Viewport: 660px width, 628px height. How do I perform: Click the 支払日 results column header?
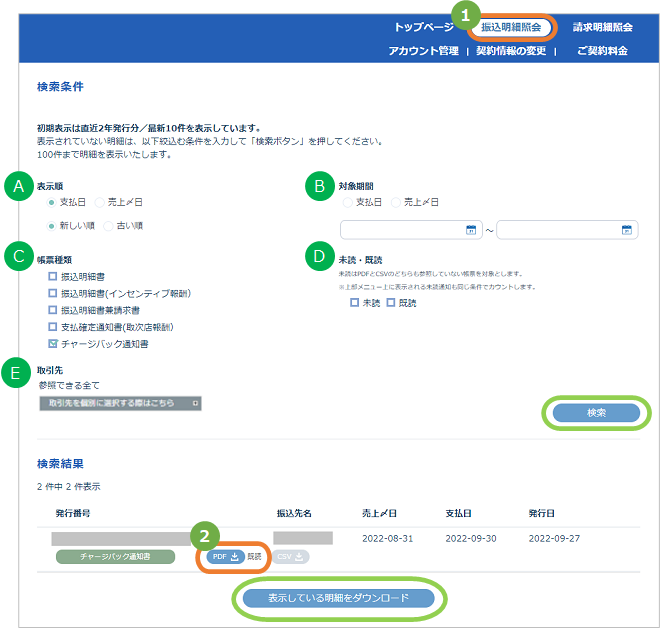(x=458, y=514)
